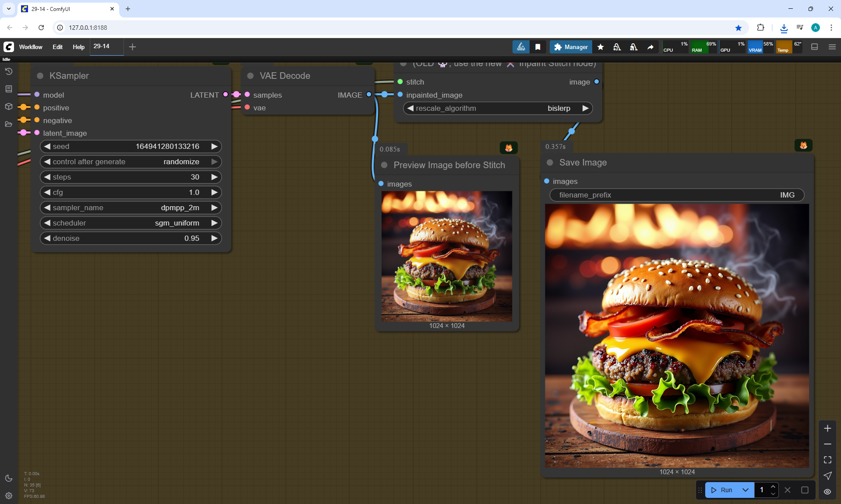Open the Workflow menu
This screenshot has height=504, width=841.
(31, 47)
